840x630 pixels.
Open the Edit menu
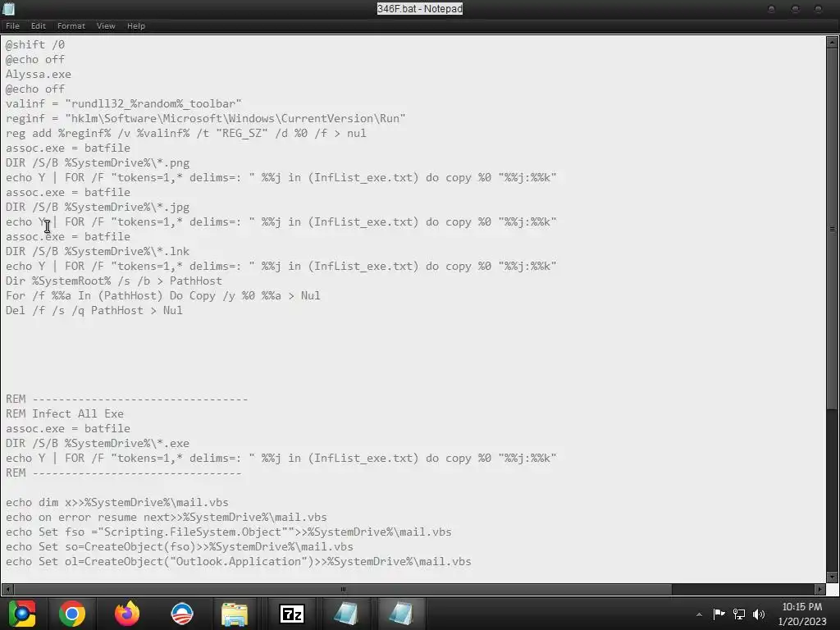coord(38,25)
